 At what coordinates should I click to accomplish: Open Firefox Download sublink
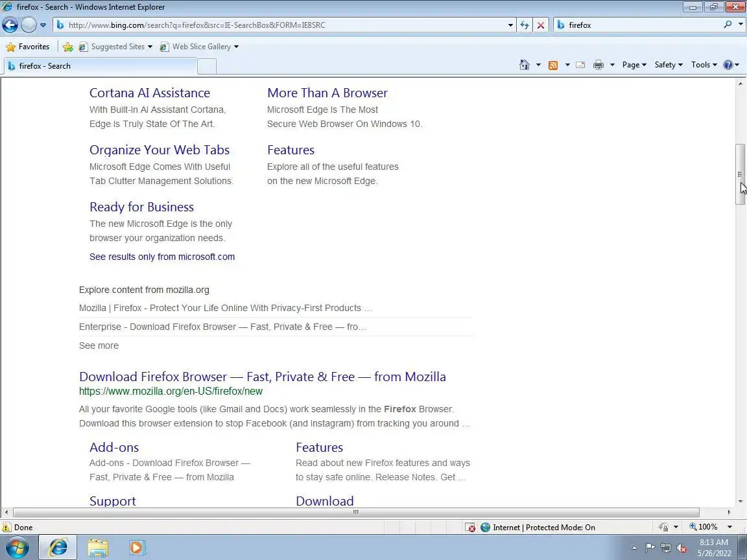pos(324,501)
